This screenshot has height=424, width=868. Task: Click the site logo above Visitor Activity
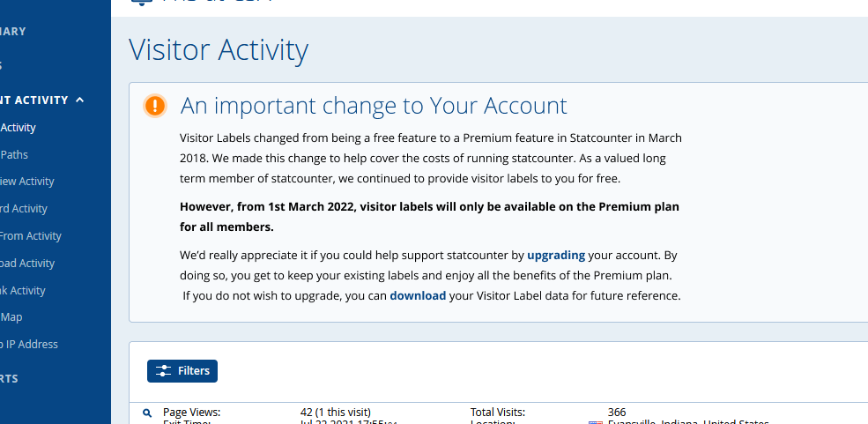tap(142, 3)
